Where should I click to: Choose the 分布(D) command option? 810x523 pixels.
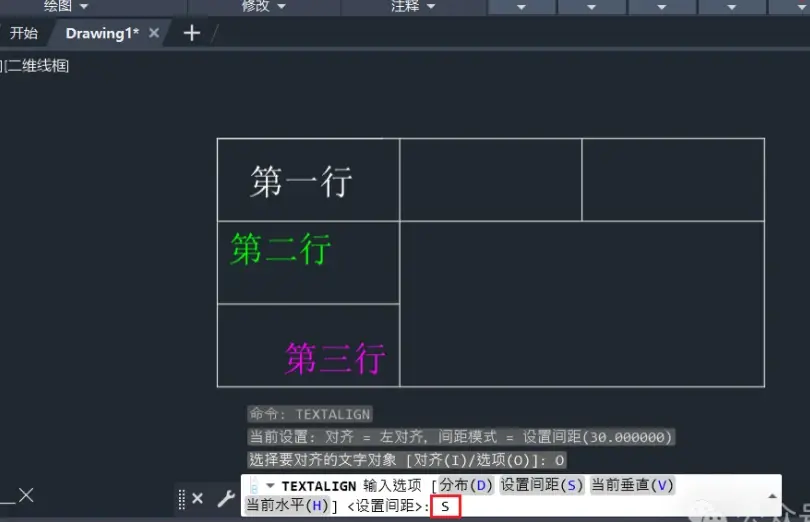pos(466,485)
